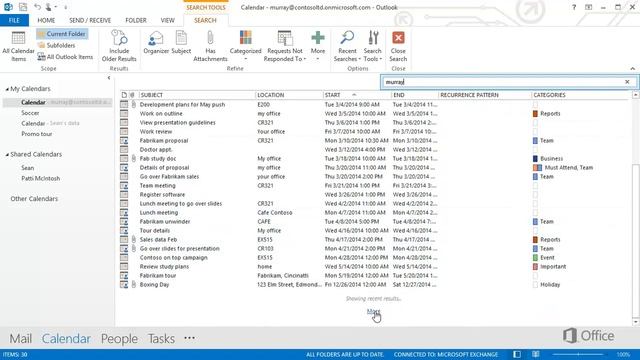Clear the search box with X
The height and width of the screenshot is (360, 640).
tap(627, 82)
